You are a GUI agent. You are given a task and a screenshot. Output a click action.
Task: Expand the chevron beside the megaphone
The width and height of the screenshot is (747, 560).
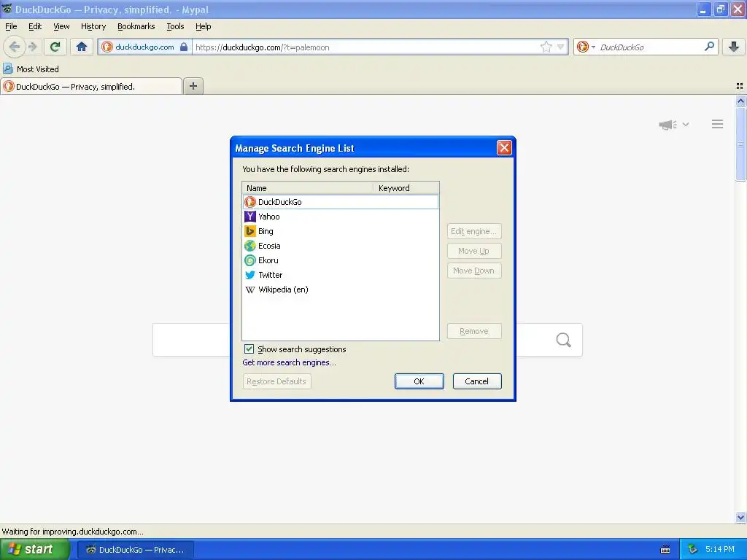tap(686, 124)
